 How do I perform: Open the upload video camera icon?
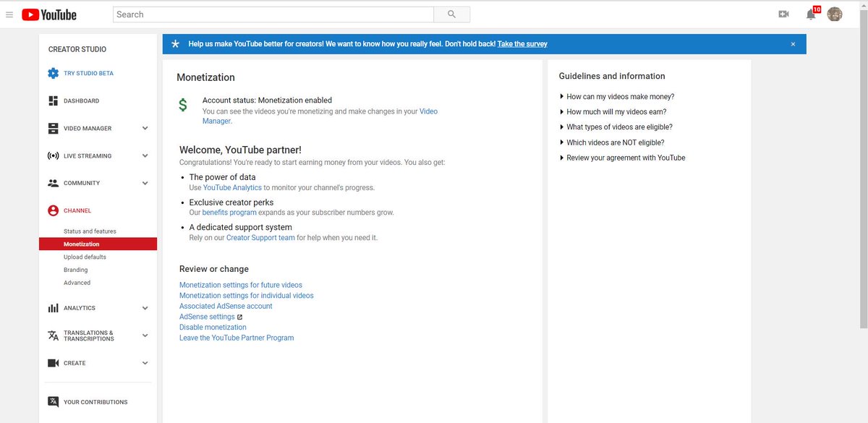pyautogui.click(x=783, y=14)
